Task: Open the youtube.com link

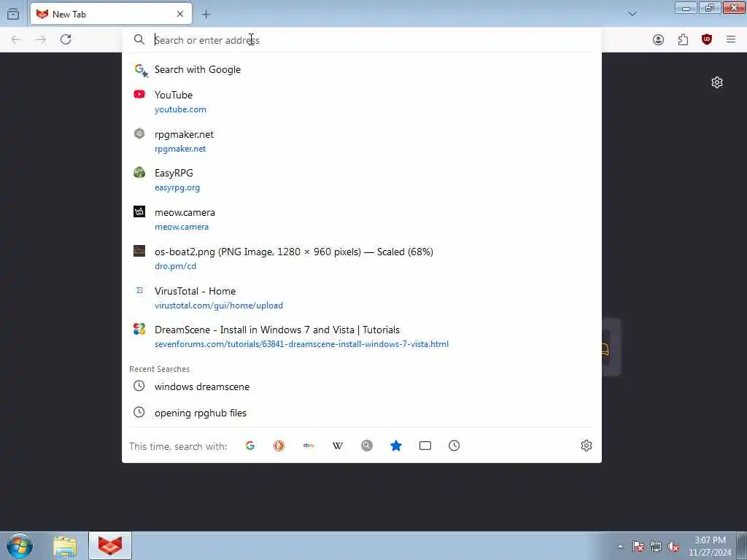Action: 180,109
